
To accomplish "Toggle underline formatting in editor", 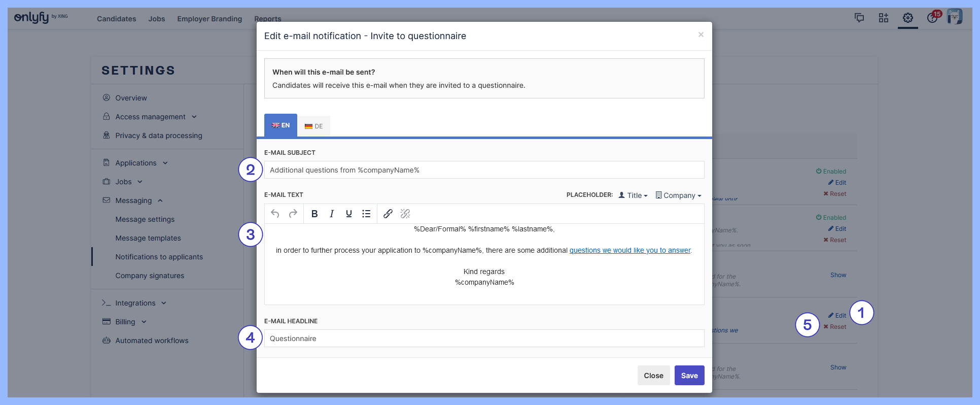I will click(x=349, y=214).
